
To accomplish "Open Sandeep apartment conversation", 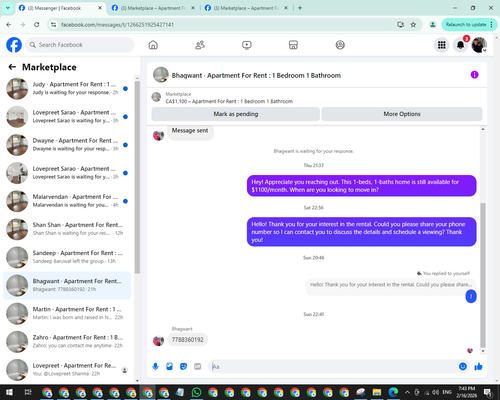I will tap(67, 257).
